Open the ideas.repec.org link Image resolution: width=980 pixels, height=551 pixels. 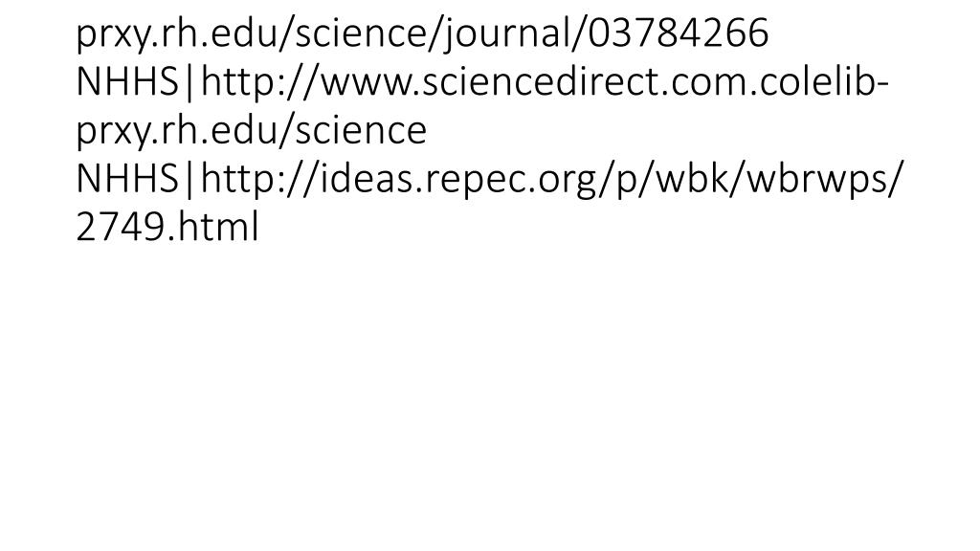point(450,179)
